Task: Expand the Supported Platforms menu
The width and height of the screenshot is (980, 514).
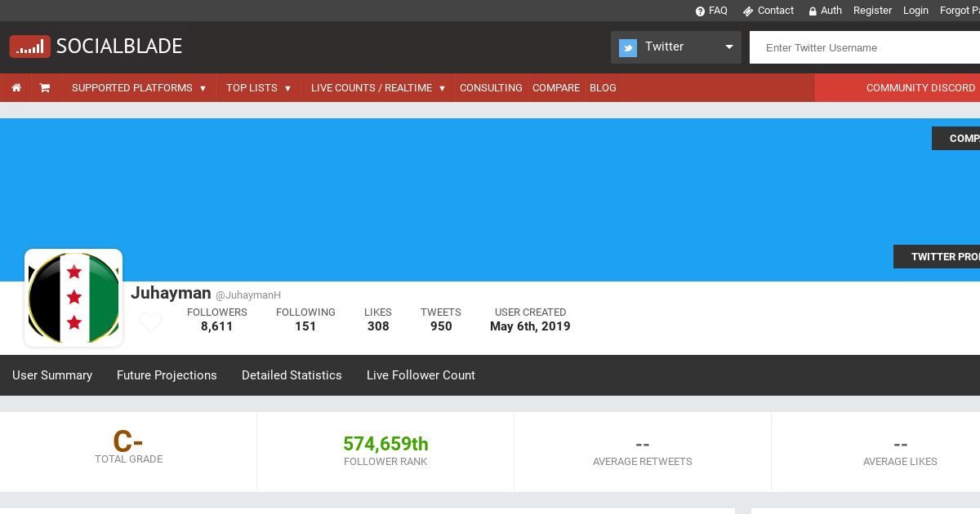Action: point(139,87)
